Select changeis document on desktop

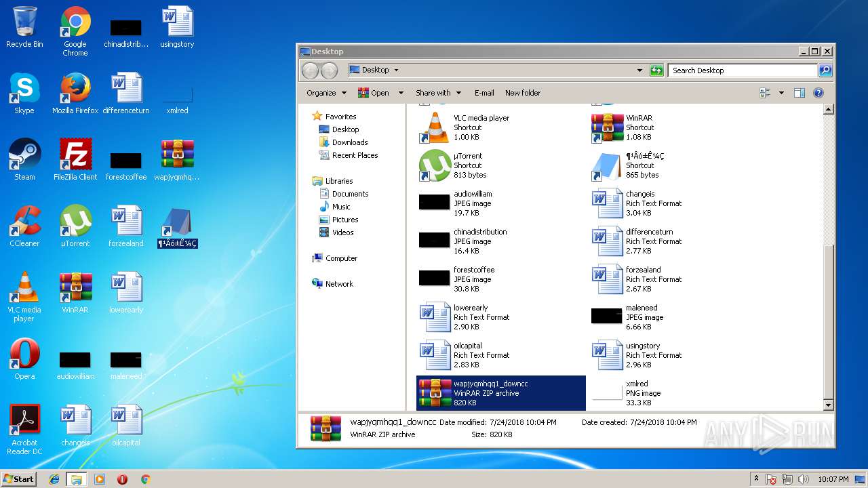tap(75, 426)
